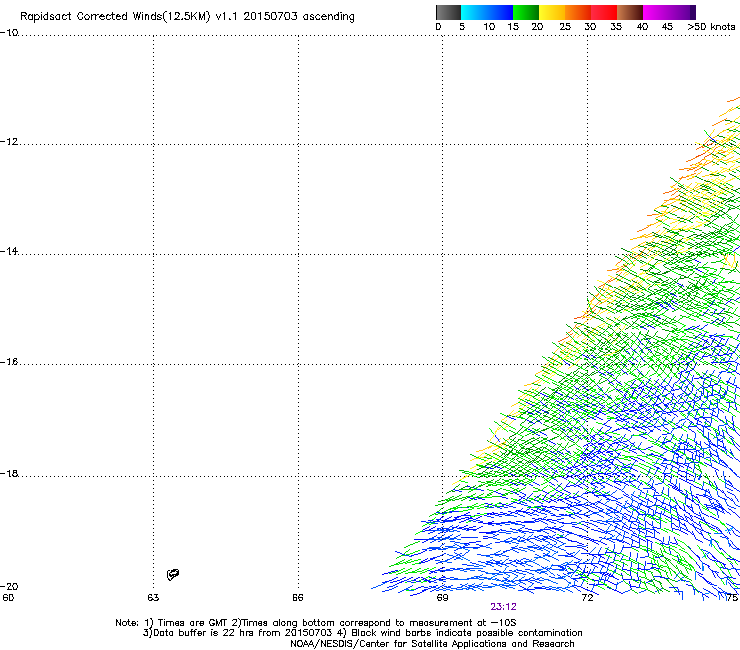Click the -14 latitude axis label

pos(9,251)
